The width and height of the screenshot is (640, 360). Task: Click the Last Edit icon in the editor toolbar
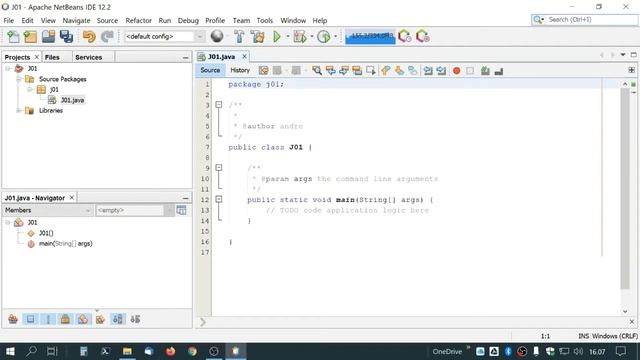(x=264, y=71)
